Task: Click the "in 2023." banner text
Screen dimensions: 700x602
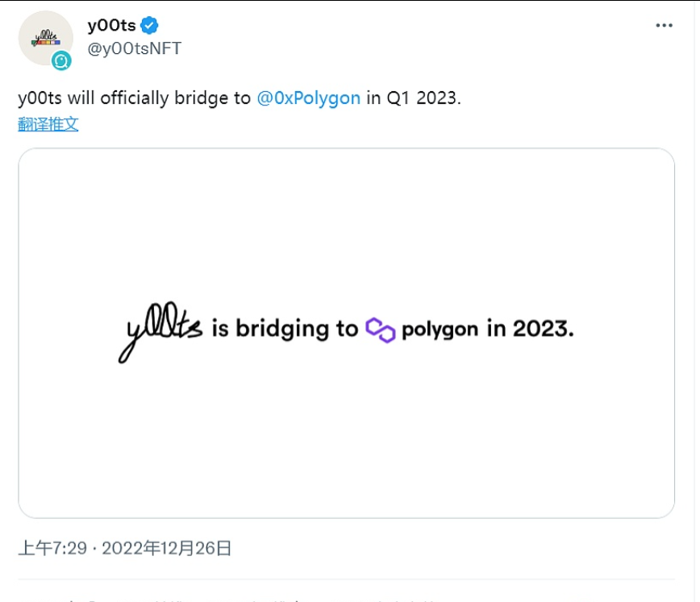Action: click(x=530, y=329)
